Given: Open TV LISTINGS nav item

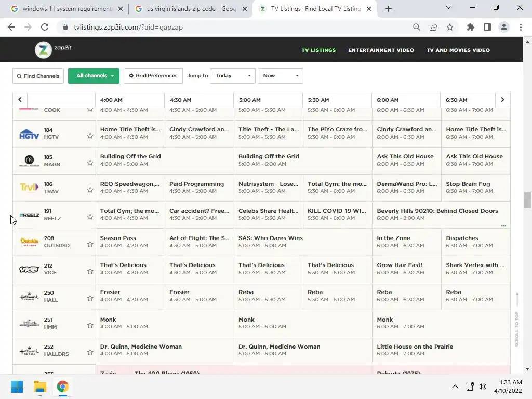Looking at the screenshot, I should tap(318, 50).
